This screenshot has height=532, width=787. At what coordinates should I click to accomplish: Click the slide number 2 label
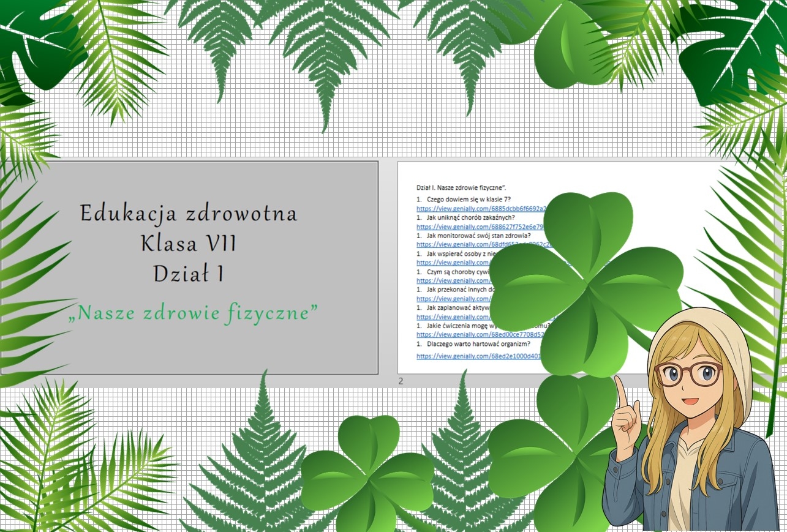click(x=401, y=381)
